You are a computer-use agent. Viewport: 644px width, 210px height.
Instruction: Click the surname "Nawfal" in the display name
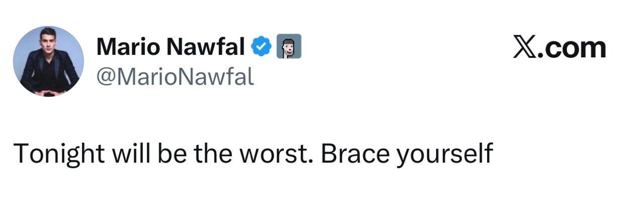pyautogui.click(x=206, y=47)
